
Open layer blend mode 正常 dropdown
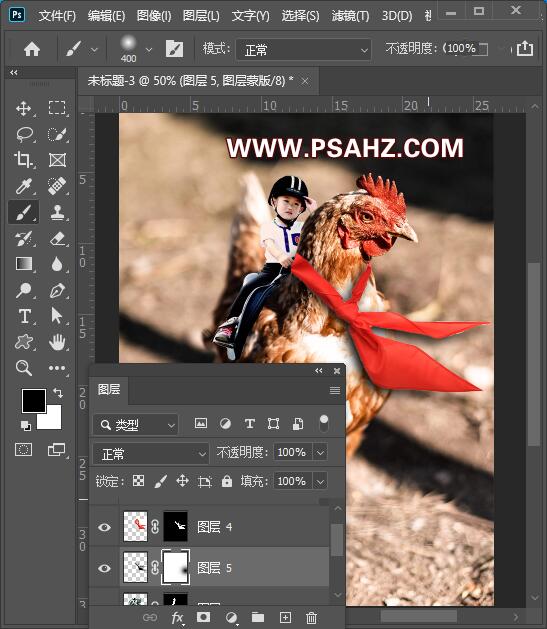point(151,454)
